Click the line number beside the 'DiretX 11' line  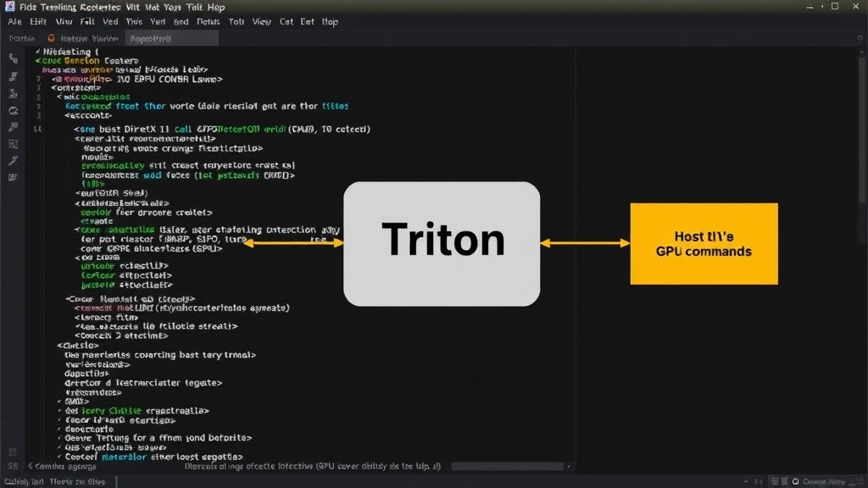pos(37,129)
